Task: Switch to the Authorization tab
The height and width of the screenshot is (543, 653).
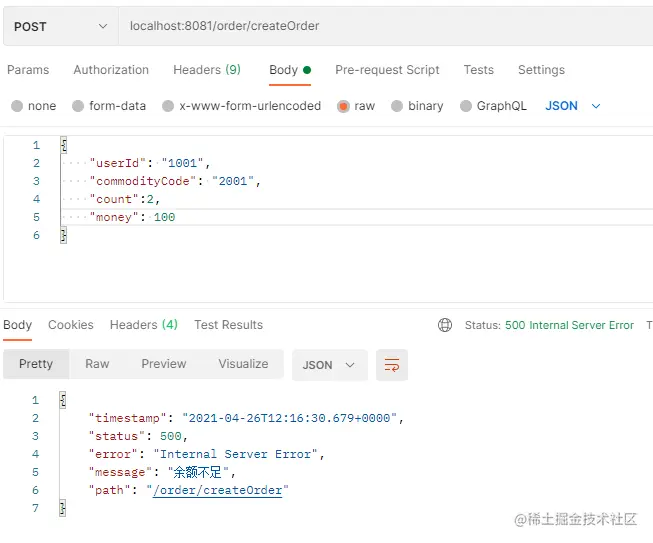Action: coord(111,70)
